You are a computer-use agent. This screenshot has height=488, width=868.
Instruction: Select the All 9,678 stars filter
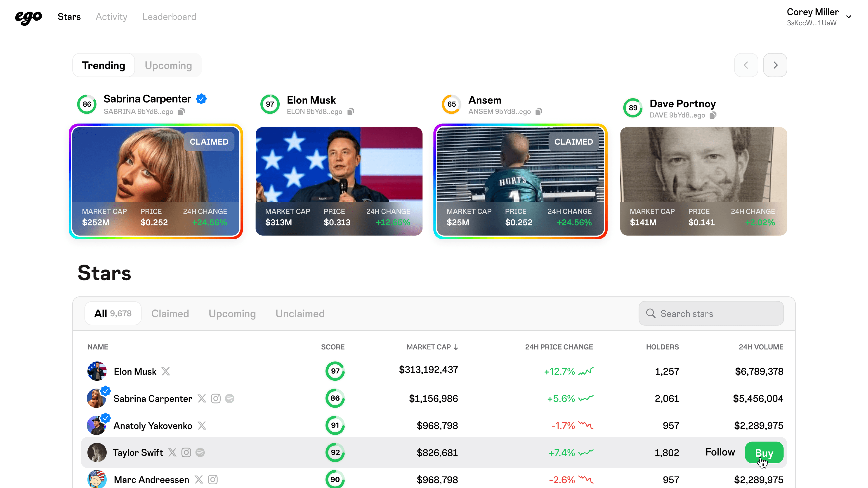point(113,314)
